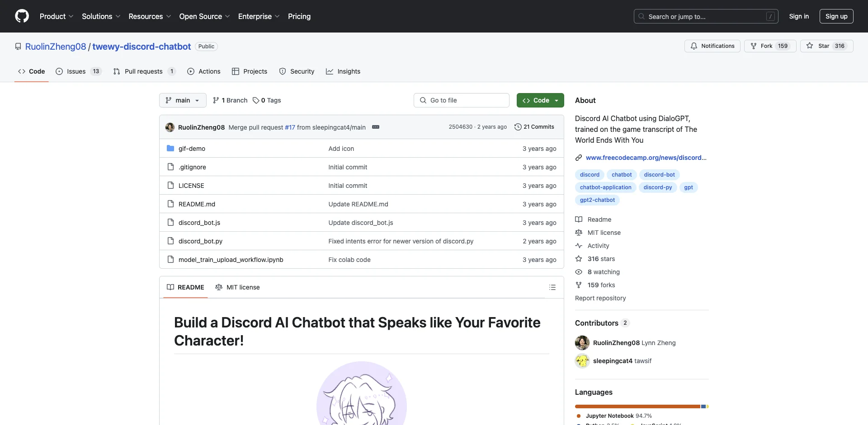Click the magnifier icon in Go to file
The image size is (868, 425).
pyautogui.click(x=423, y=100)
